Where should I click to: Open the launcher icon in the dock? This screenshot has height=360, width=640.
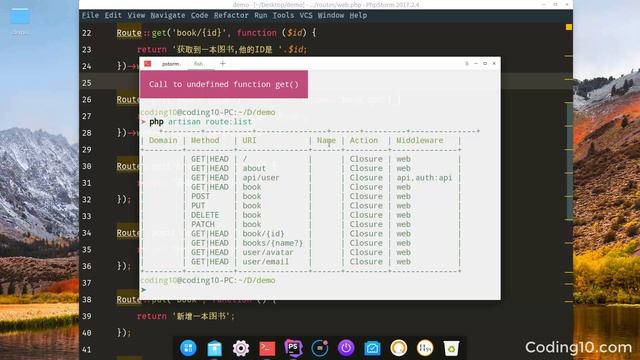188,348
